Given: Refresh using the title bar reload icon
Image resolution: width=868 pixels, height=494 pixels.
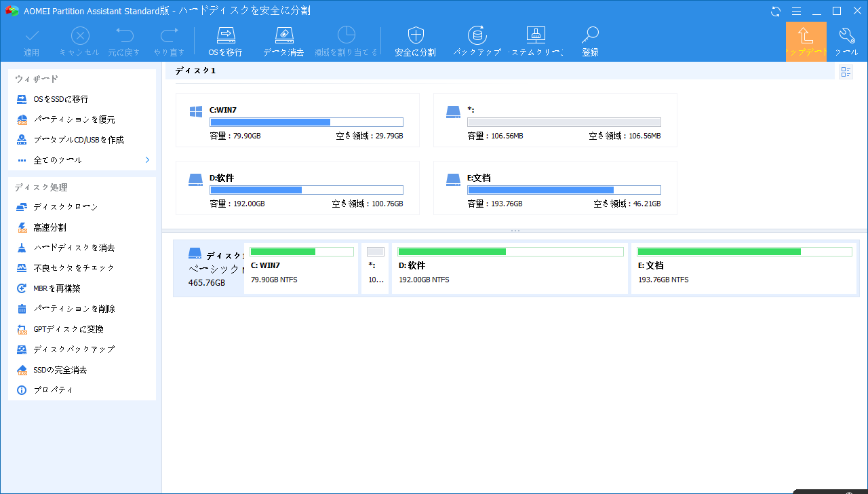Looking at the screenshot, I should pyautogui.click(x=776, y=11).
